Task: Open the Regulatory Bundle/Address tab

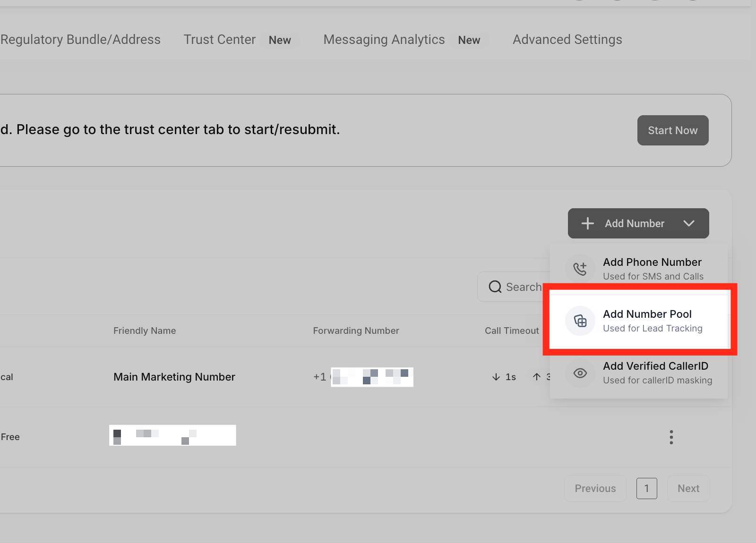Action: [80, 40]
